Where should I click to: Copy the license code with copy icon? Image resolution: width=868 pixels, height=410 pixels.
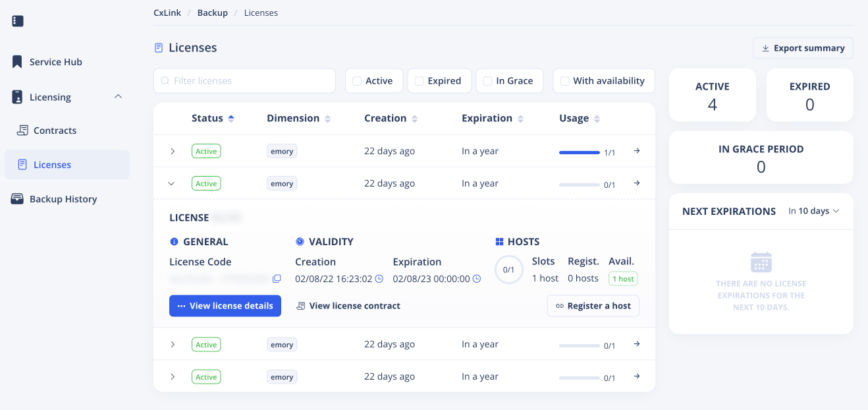click(277, 279)
